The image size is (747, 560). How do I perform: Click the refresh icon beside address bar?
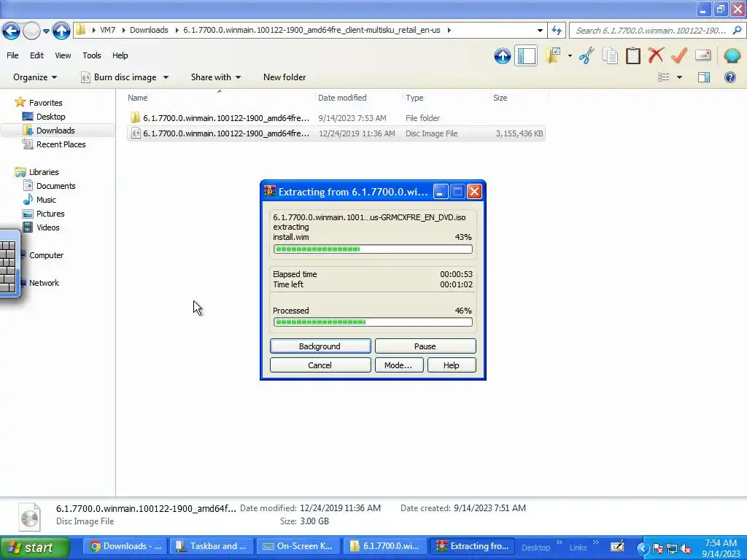[x=557, y=31]
